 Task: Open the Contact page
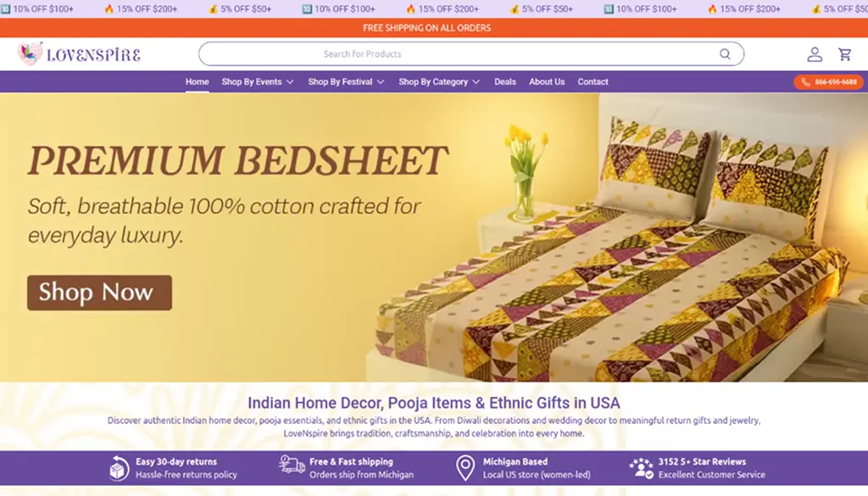(x=593, y=82)
